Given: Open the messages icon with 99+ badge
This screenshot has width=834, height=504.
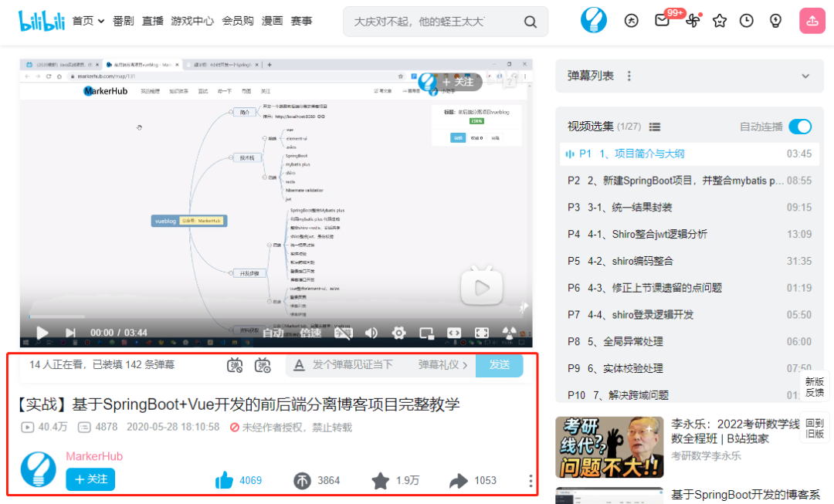Looking at the screenshot, I should pos(661,21).
